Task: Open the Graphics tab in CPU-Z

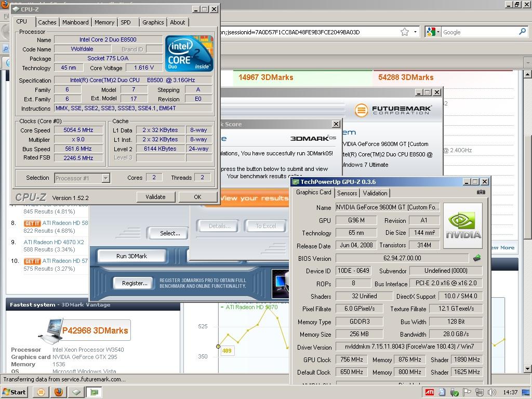Action: coord(153,22)
